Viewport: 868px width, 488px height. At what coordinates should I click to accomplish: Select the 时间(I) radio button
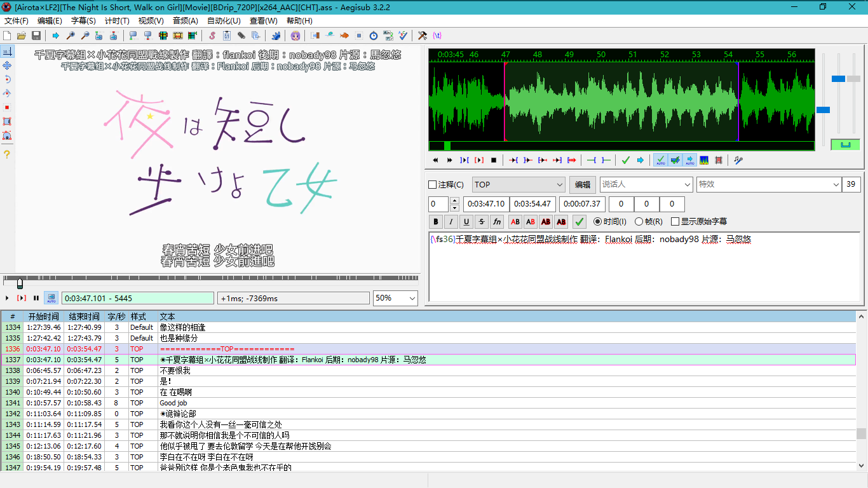coord(610,222)
